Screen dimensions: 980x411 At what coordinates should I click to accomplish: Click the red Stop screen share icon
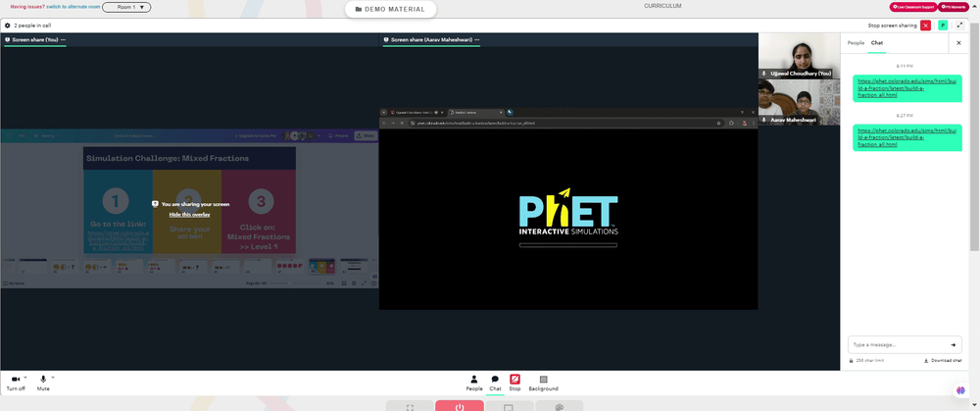[x=515, y=379]
